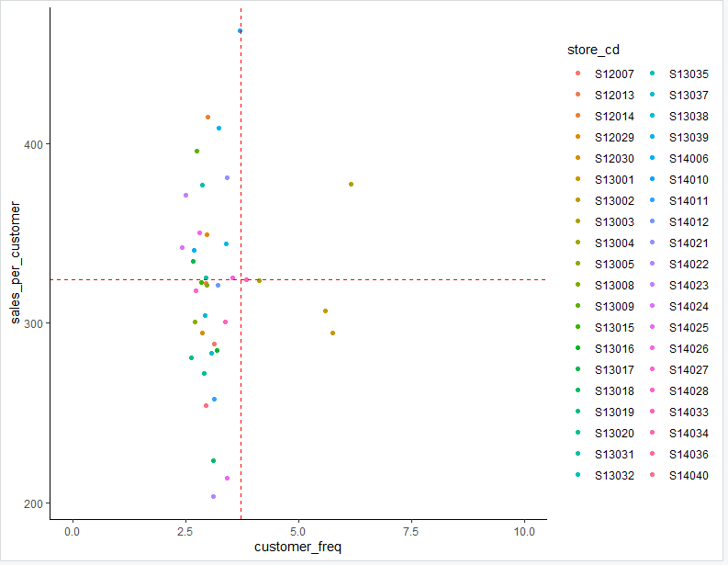Click the S13015 legend text
The image size is (728, 565).
tap(614, 328)
